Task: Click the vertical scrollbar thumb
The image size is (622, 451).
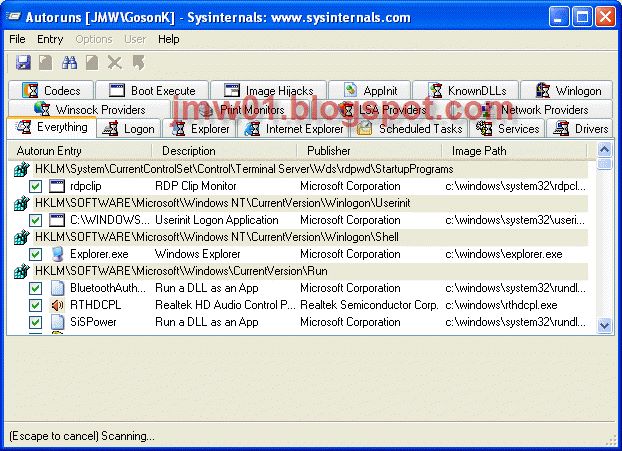Action: pyautogui.click(x=604, y=164)
